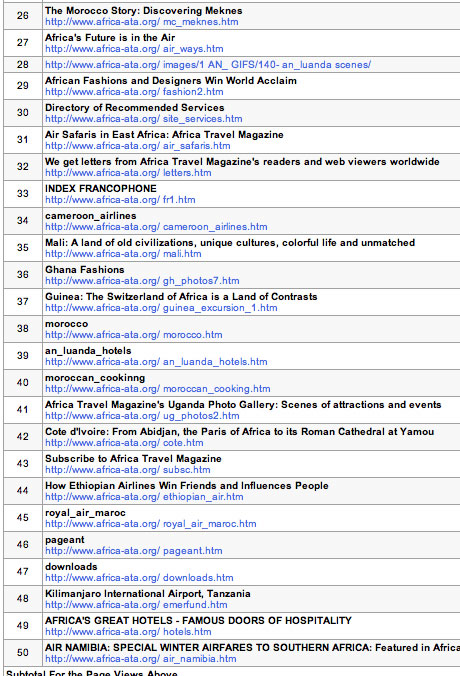Open the air_ways.htm link

tap(134, 49)
